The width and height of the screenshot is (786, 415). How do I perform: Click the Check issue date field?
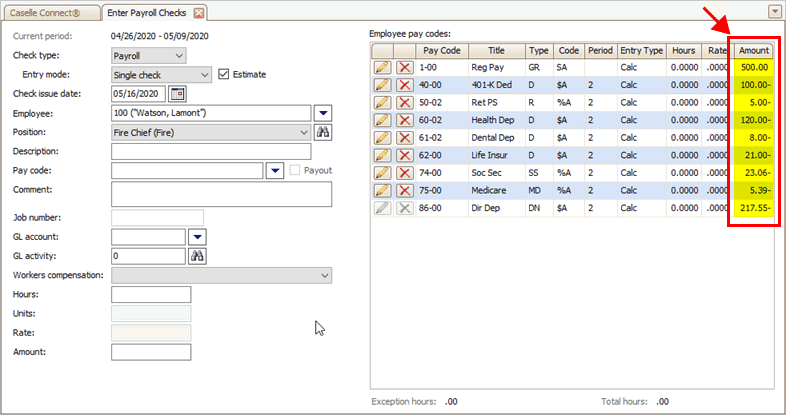[x=138, y=94]
